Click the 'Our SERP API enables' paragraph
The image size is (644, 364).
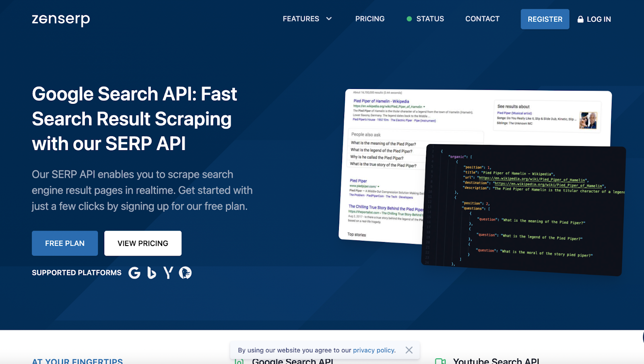[142, 190]
